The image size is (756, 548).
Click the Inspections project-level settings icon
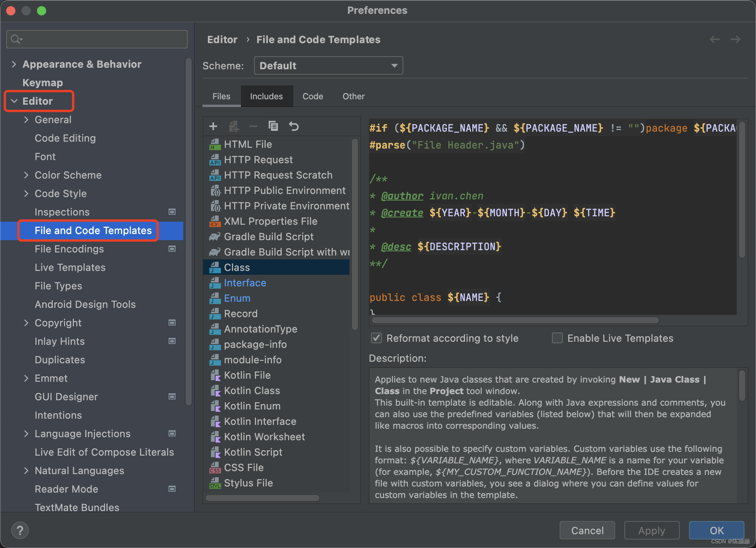click(x=172, y=212)
